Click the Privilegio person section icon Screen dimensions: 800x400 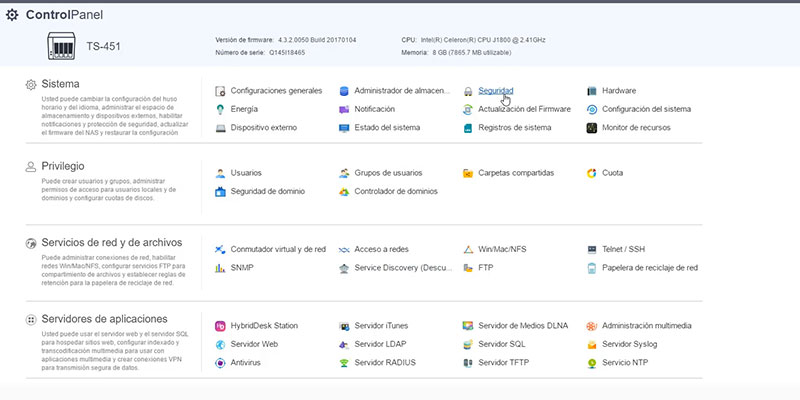click(31, 167)
